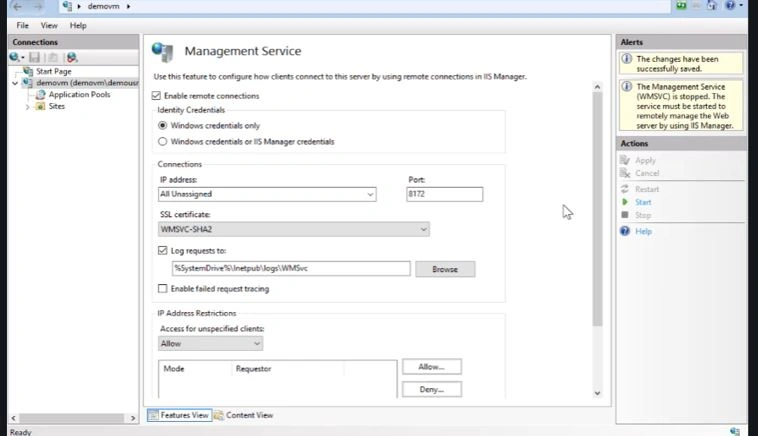Click the Cancel action icon
The height and width of the screenshot is (436, 758).
click(x=625, y=173)
